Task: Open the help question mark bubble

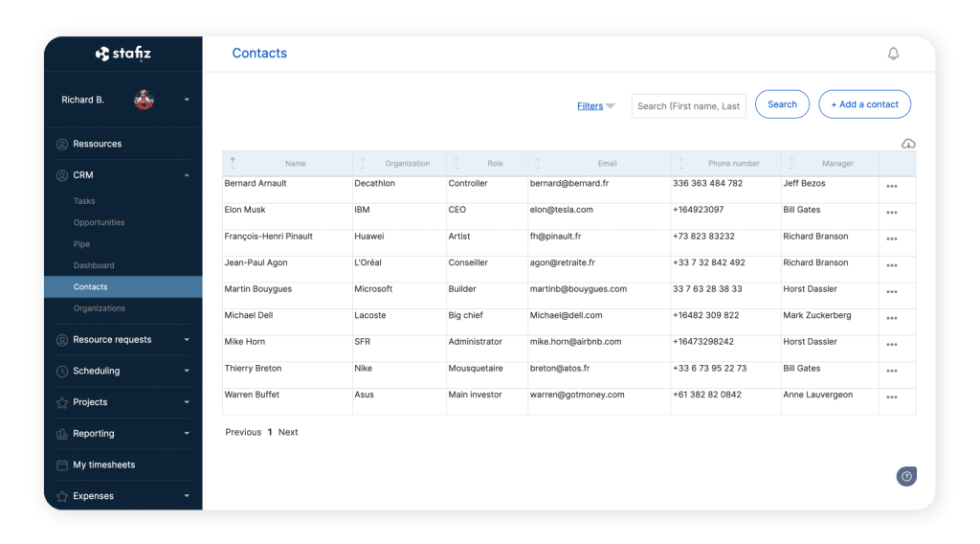Action: click(x=906, y=476)
